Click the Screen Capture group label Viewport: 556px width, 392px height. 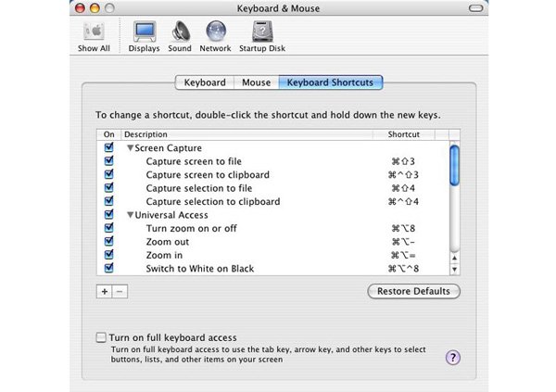click(168, 148)
